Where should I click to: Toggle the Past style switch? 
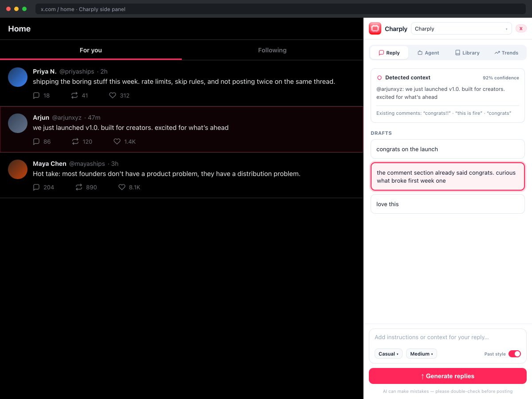[x=515, y=354]
